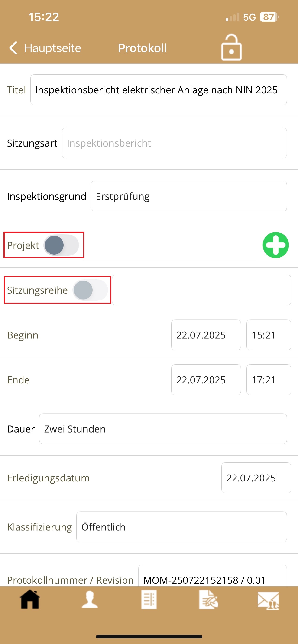Open the signature document icon tab

[x=208, y=599]
